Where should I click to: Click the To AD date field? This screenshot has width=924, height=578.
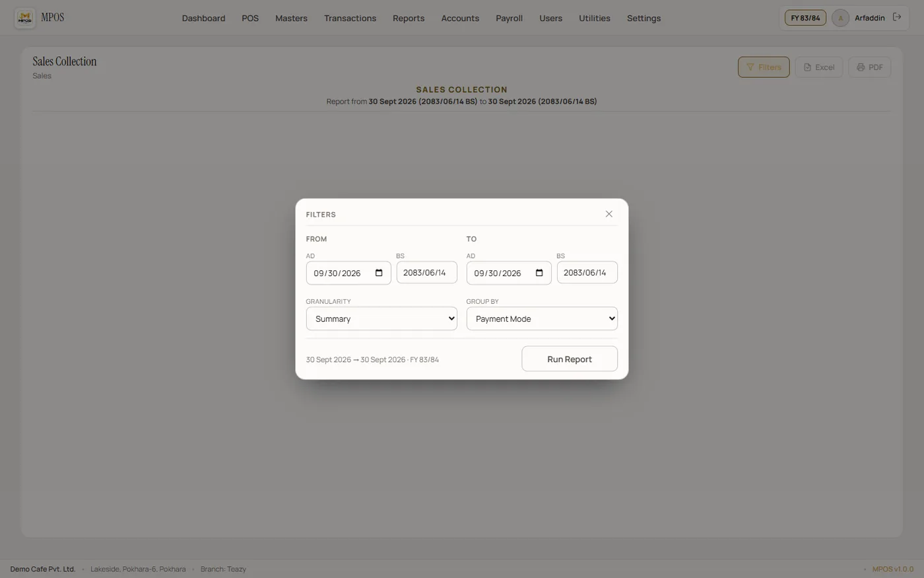(509, 273)
